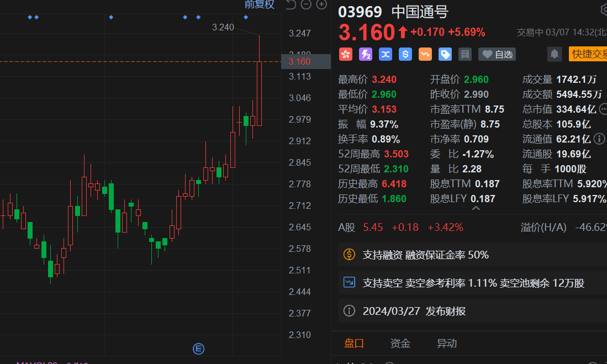607x364 pixels.
Task: Click the 开盘价 2.960 value
Action: tap(476, 80)
